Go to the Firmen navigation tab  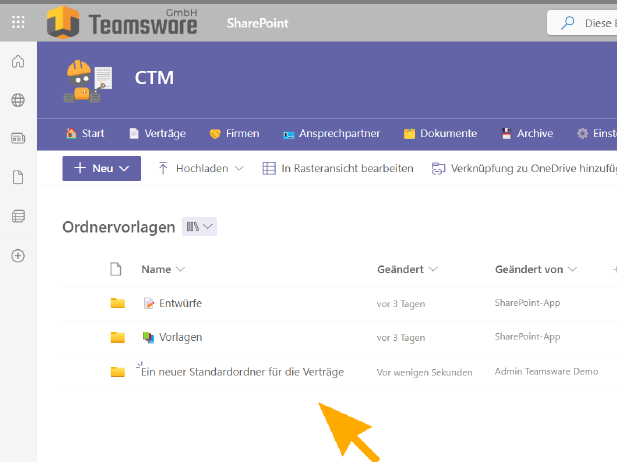[x=234, y=133]
